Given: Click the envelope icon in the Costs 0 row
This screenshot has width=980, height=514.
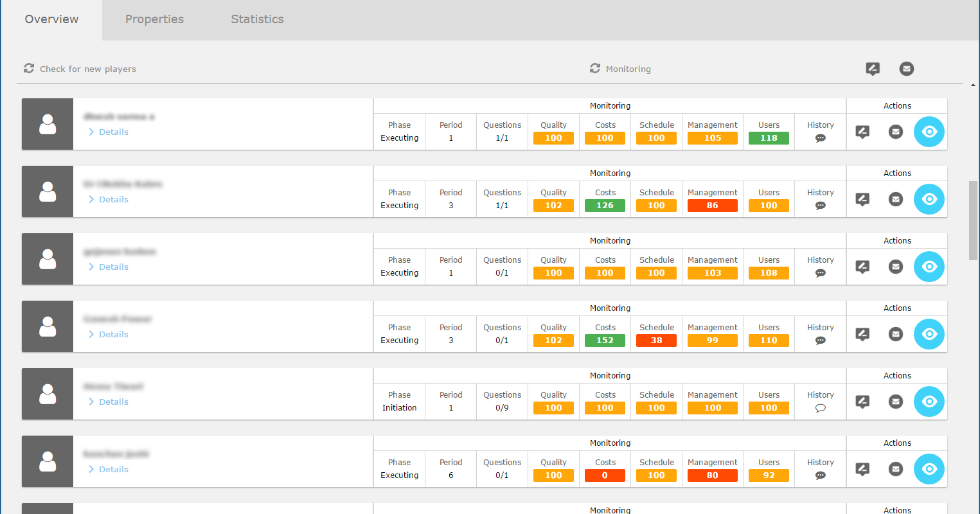Looking at the screenshot, I should 896,469.
